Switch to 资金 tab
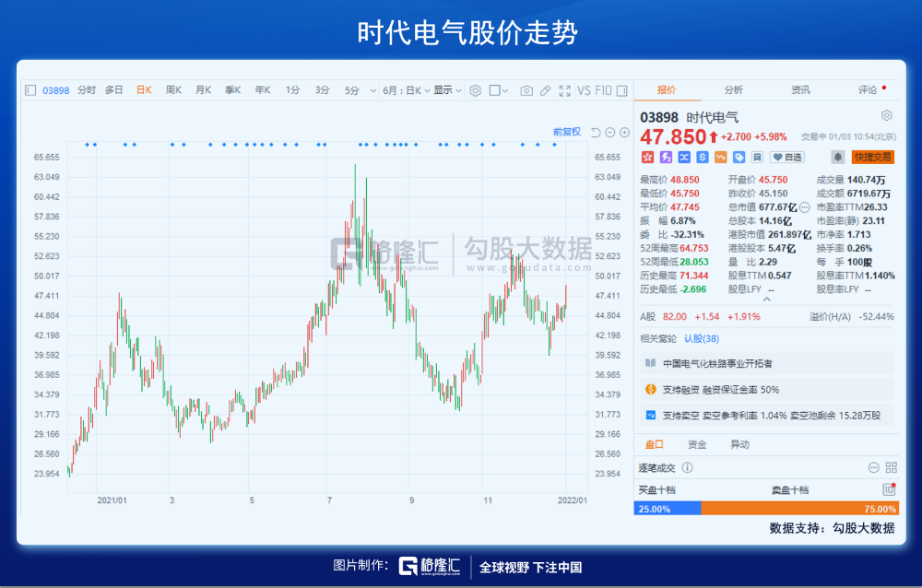 point(697,444)
